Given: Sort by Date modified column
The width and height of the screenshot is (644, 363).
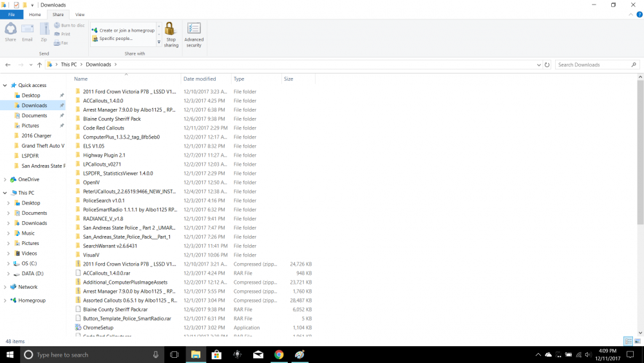Looking at the screenshot, I should (x=206, y=79).
